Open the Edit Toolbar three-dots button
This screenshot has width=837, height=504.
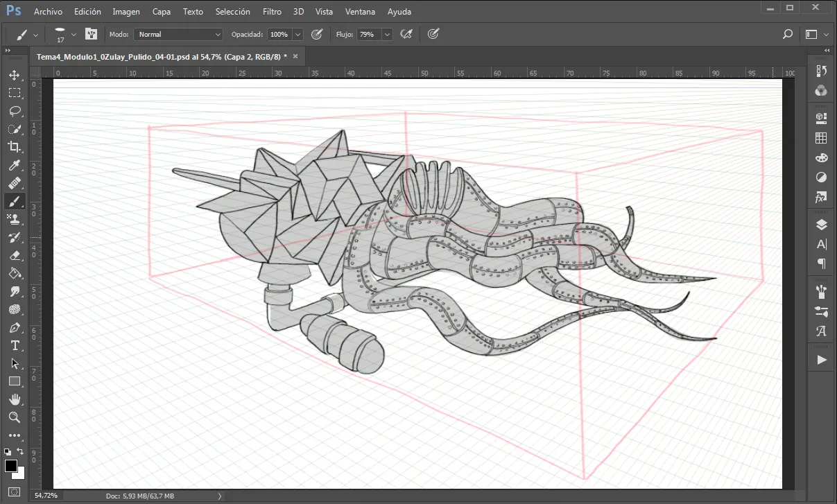click(15, 435)
